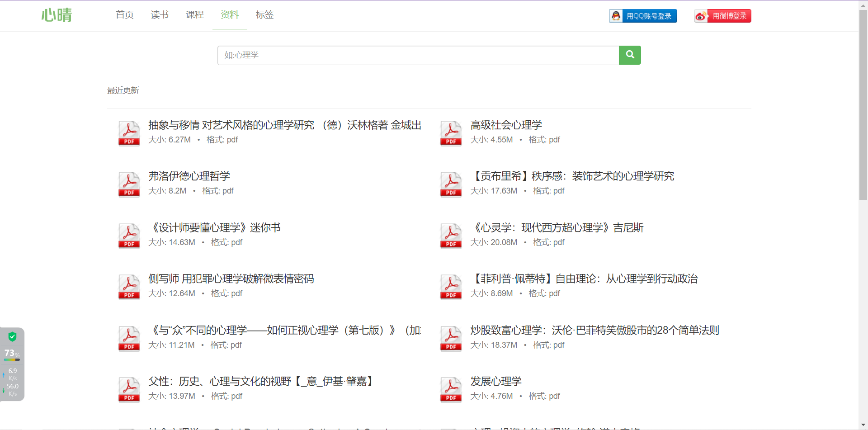This screenshot has width=868, height=430.
Task: Open 《心灵学：现代西方超心理学》吉尼斯 link
Action: (x=557, y=227)
